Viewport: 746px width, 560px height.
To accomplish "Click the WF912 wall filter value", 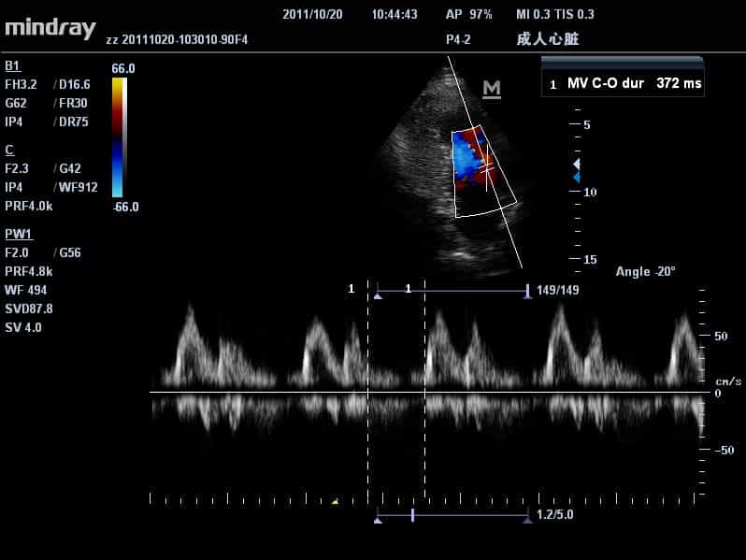I will click(78, 187).
